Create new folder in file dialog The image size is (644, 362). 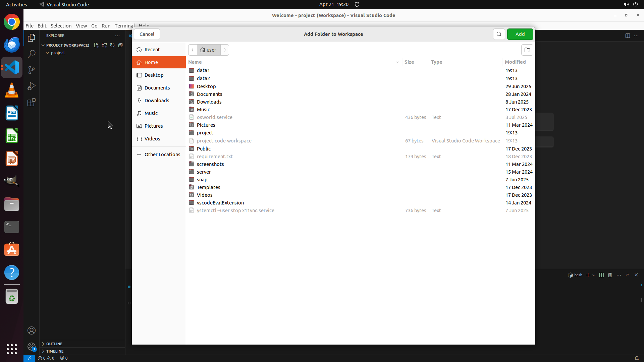pos(527,50)
